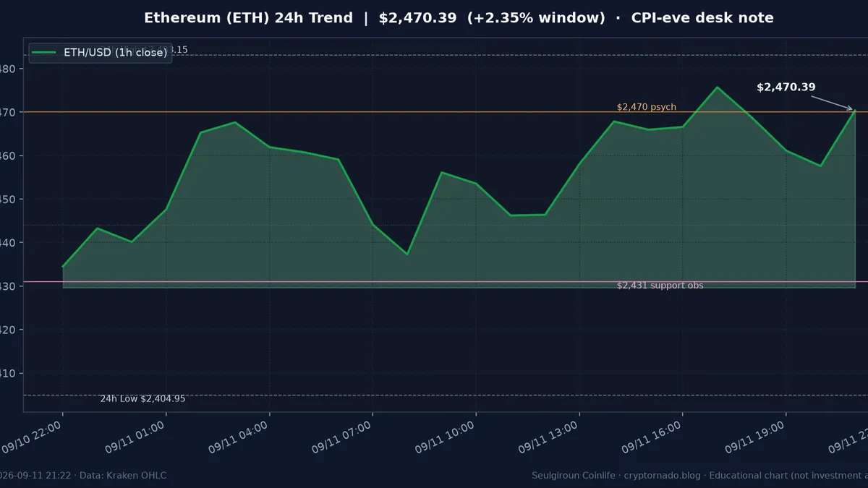
Task: Click the 09/11 13:00 x-axis tick label
Action: pos(549,437)
